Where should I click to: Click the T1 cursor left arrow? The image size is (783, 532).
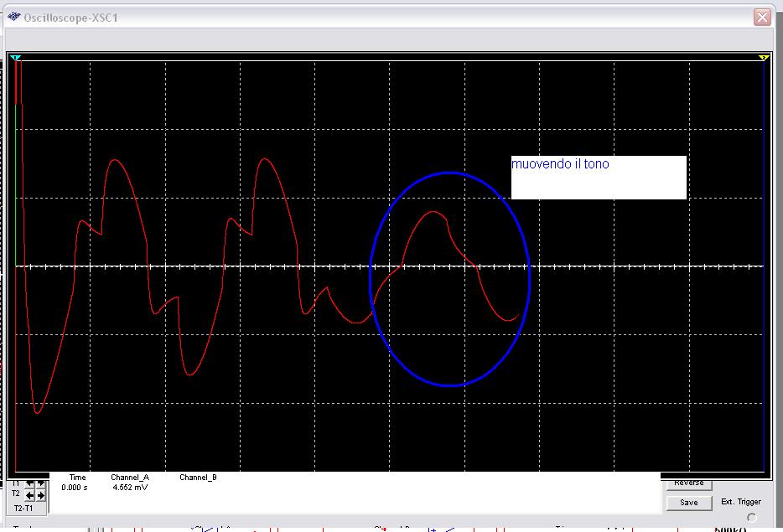29,483
